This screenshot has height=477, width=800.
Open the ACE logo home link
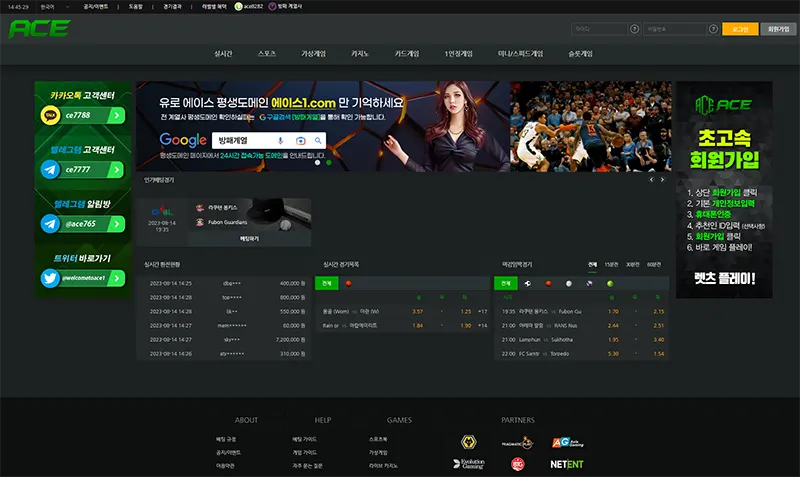(40, 29)
